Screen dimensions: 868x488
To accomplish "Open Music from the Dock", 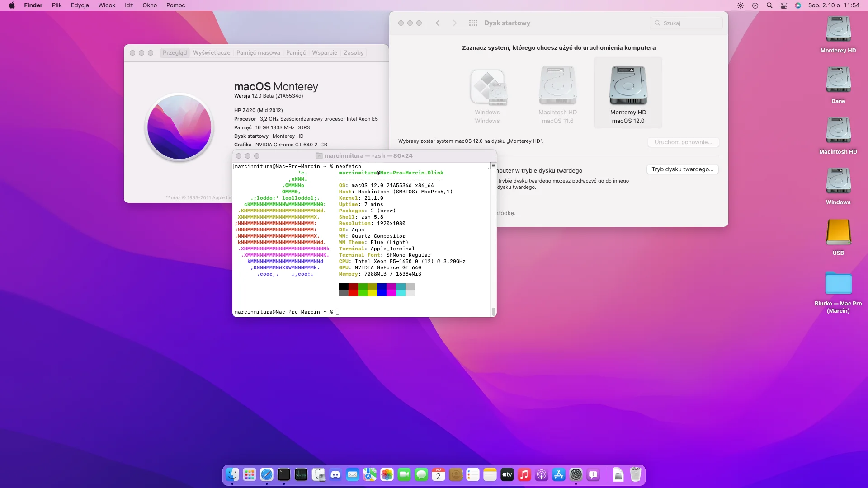I will point(524,474).
